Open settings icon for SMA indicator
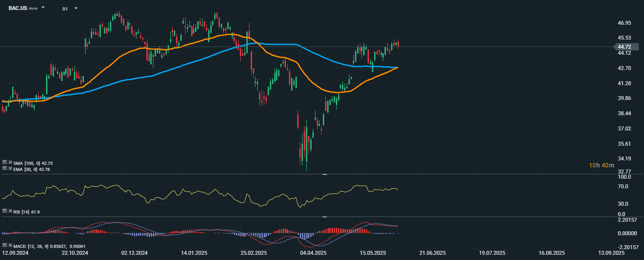 [5, 162]
